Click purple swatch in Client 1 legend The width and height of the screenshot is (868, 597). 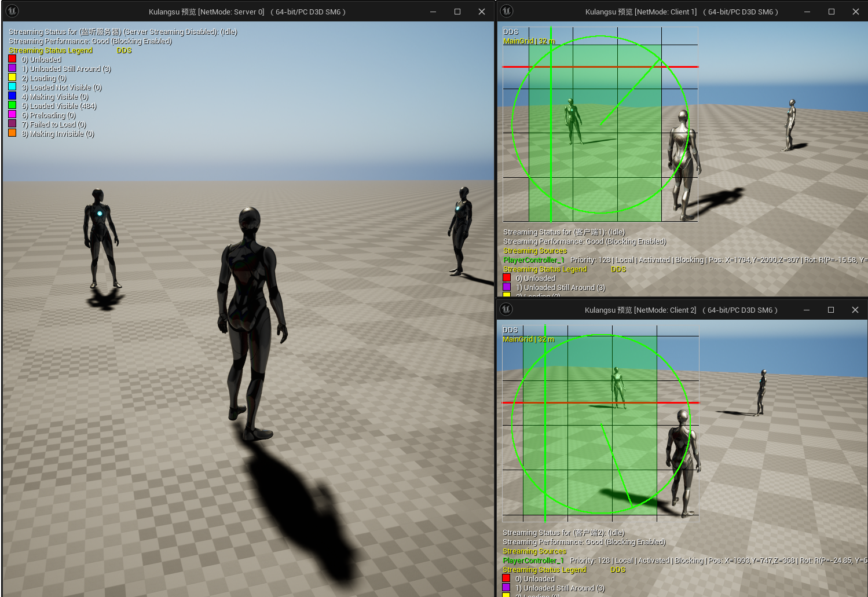(507, 287)
